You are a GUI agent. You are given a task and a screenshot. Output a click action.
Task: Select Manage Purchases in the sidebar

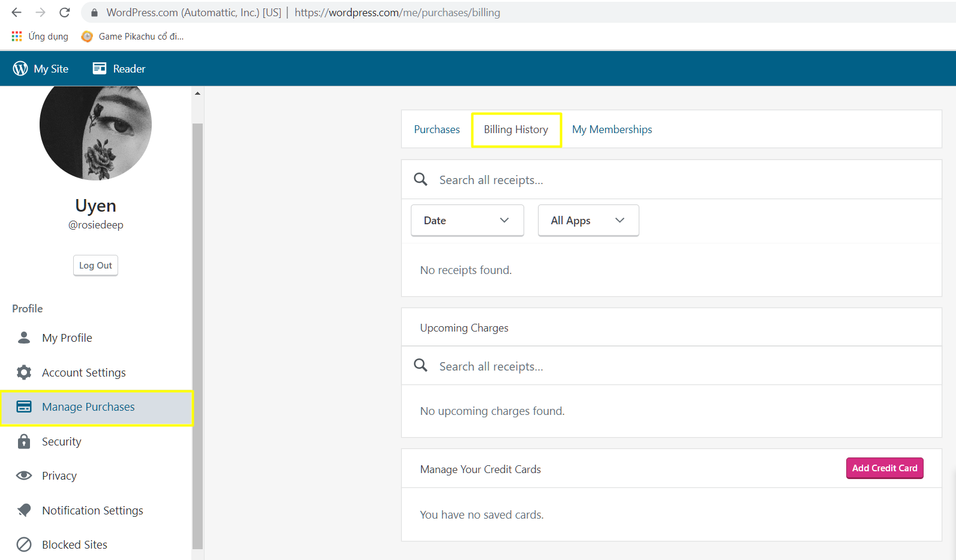point(89,407)
